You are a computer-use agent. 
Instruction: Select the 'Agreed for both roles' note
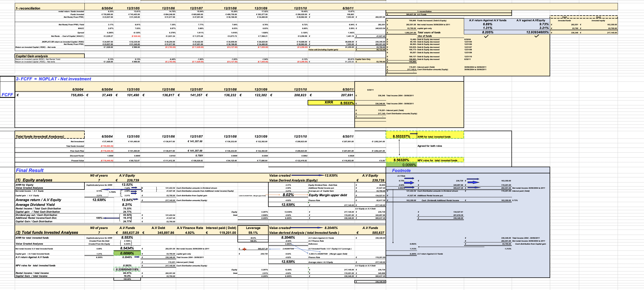click(430, 146)
